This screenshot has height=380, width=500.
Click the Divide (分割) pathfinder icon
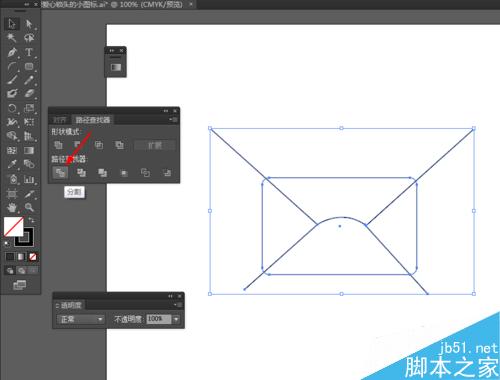point(60,172)
